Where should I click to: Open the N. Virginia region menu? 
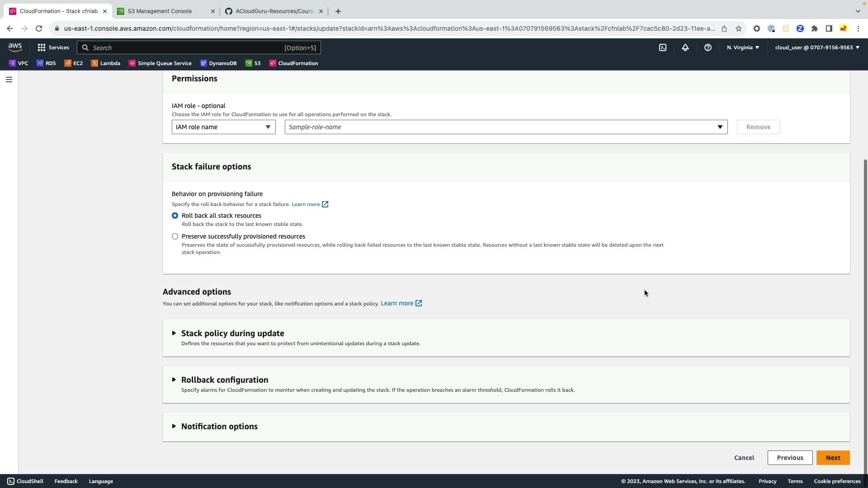[743, 47]
